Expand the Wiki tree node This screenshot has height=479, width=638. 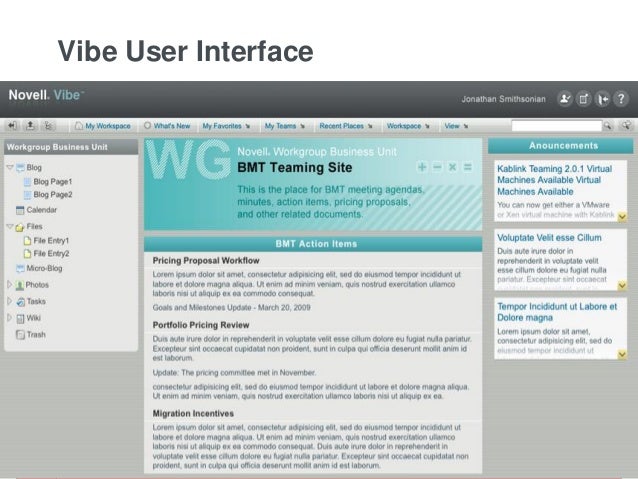[x=9, y=318]
